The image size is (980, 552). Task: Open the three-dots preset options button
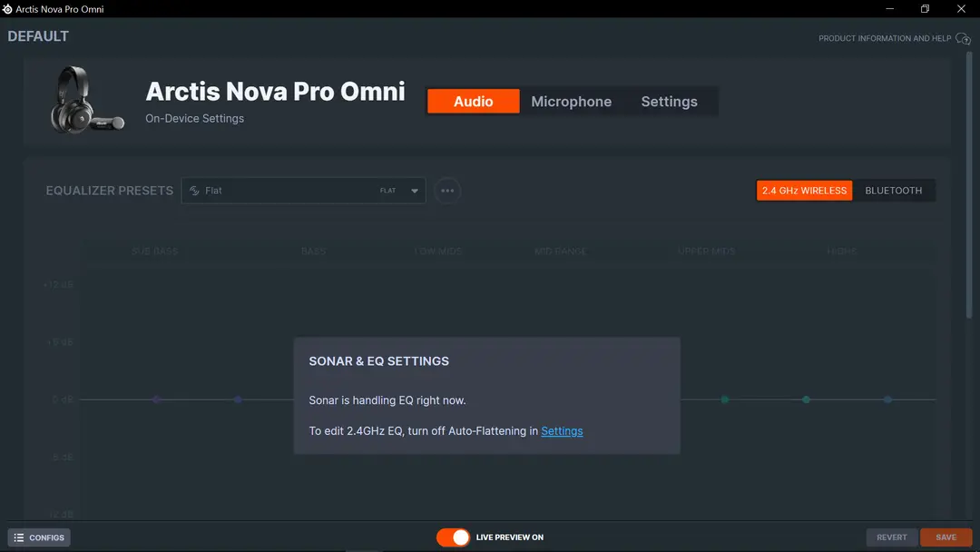[x=447, y=191]
